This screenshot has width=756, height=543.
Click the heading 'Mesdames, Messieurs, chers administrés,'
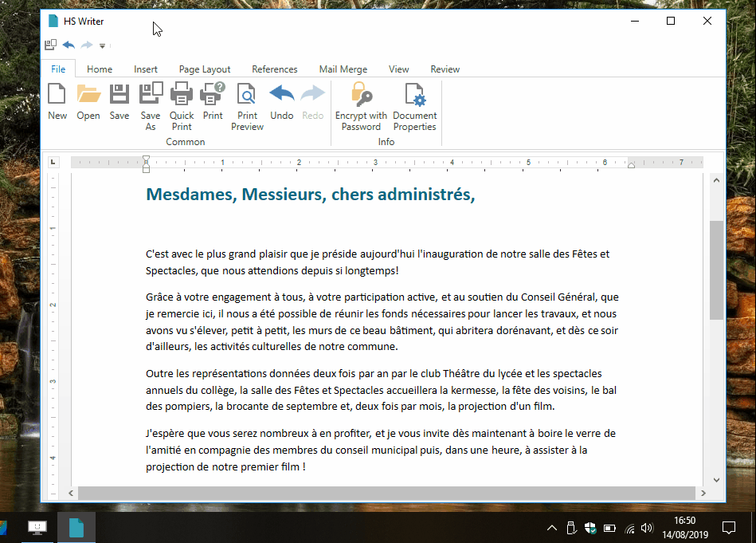coord(311,194)
